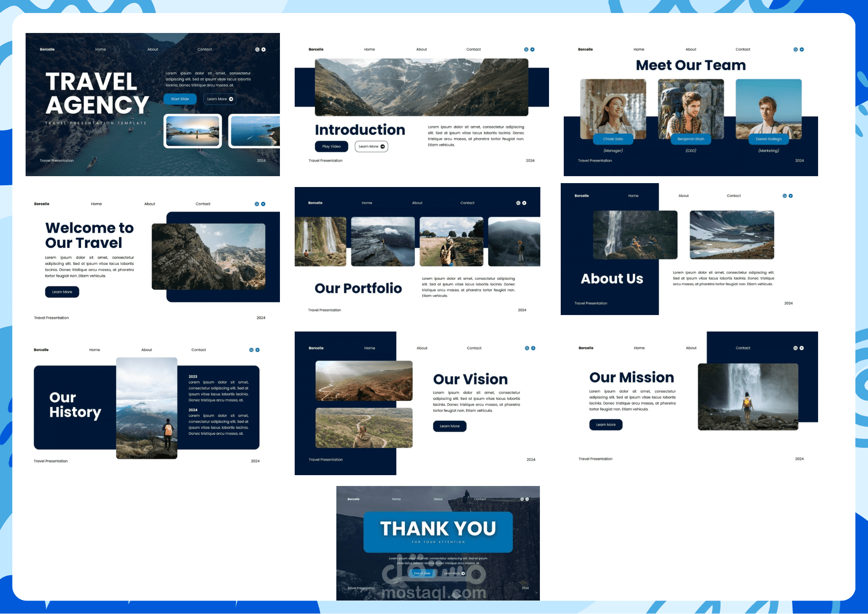Click the search icon on Our Vision slide
The image size is (868, 614).
tap(527, 348)
